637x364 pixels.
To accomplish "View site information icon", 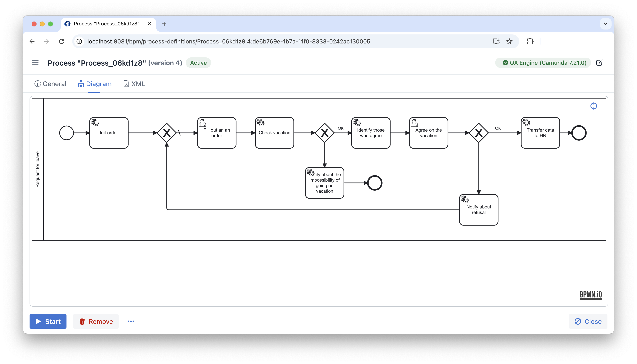I will (79, 41).
